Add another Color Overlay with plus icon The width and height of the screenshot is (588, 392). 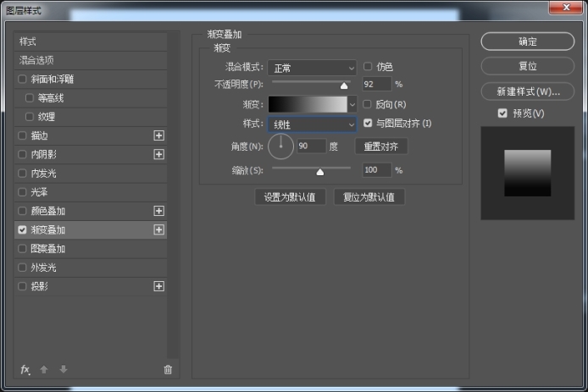(x=159, y=211)
